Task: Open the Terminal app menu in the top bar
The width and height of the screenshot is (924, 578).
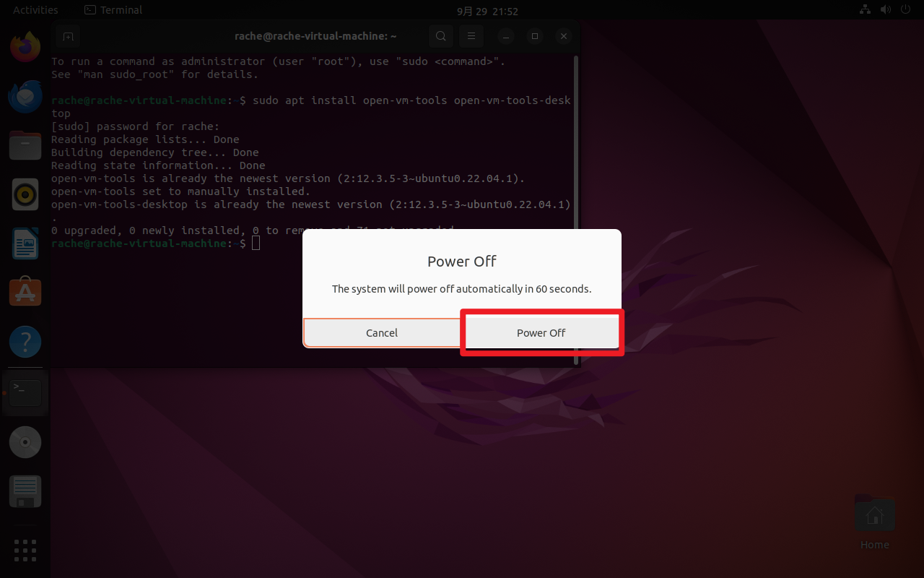Action: pos(113,10)
